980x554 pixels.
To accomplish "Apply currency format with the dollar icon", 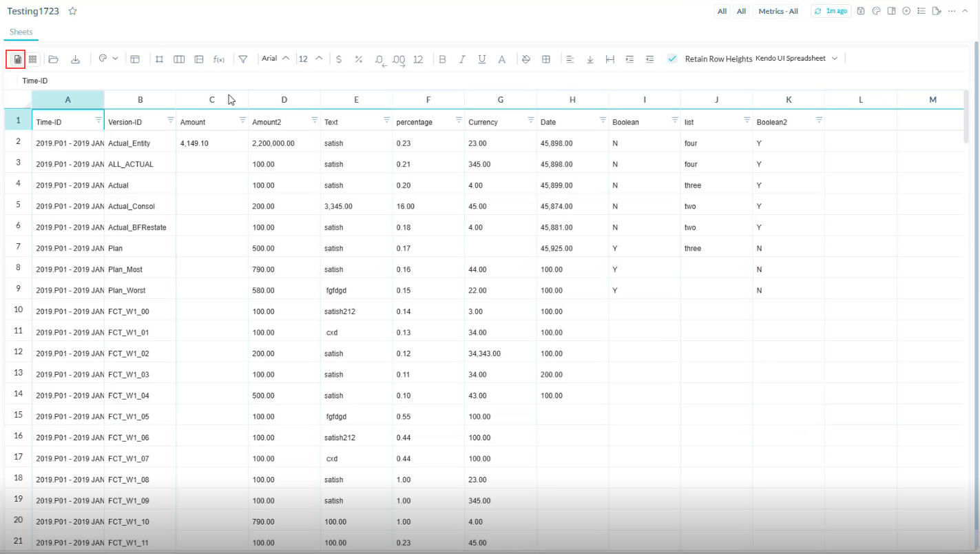I will (338, 59).
